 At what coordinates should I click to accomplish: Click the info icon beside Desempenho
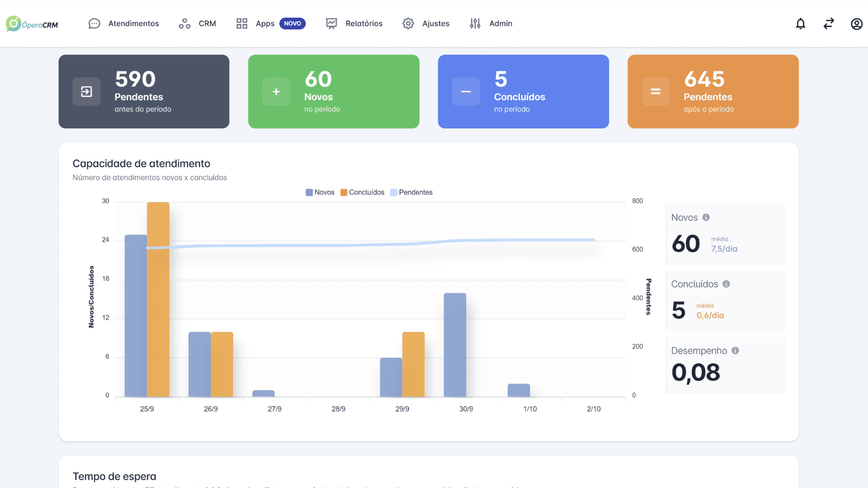[x=735, y=351]
